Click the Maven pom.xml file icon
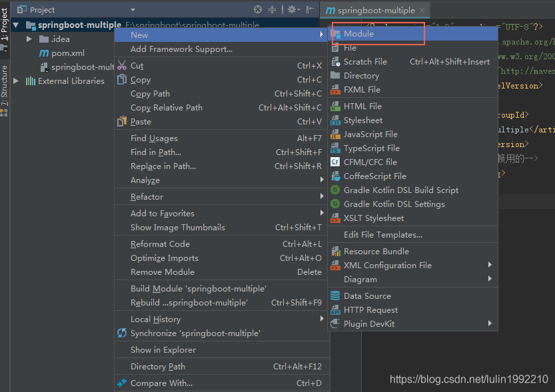The height and width of the screenshot is (392, 555). coord(44,53)
